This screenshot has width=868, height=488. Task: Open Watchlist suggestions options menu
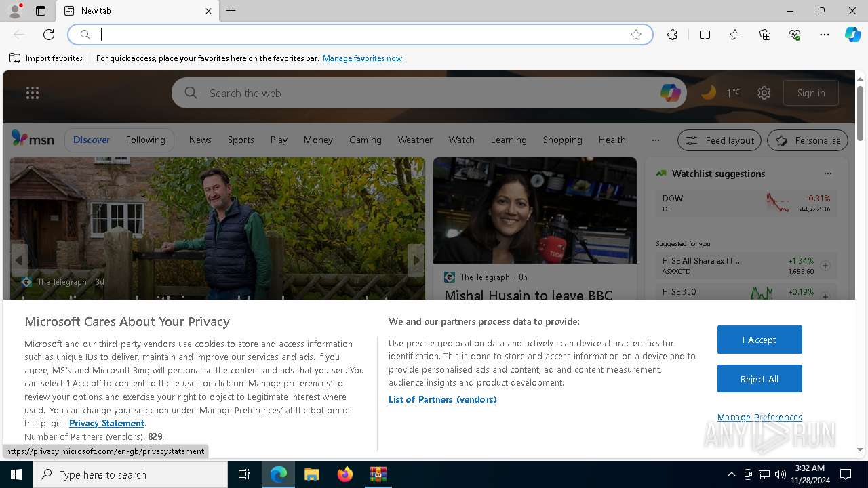coord(827,174)
